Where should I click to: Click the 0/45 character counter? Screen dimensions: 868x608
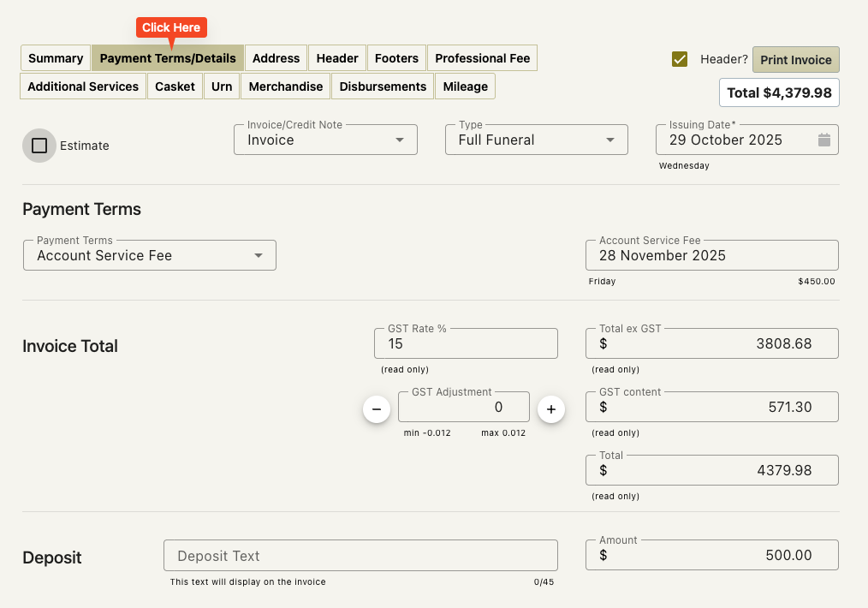point(544,582)
